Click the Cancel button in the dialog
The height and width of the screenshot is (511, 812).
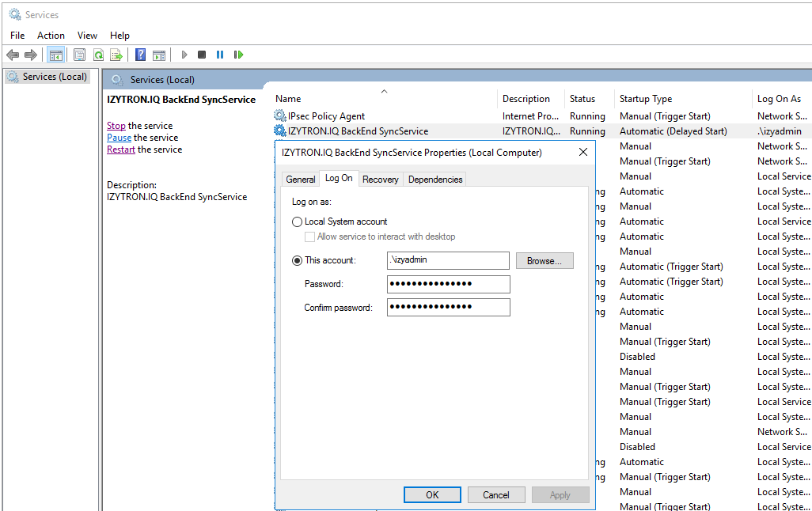click(496, 495)
